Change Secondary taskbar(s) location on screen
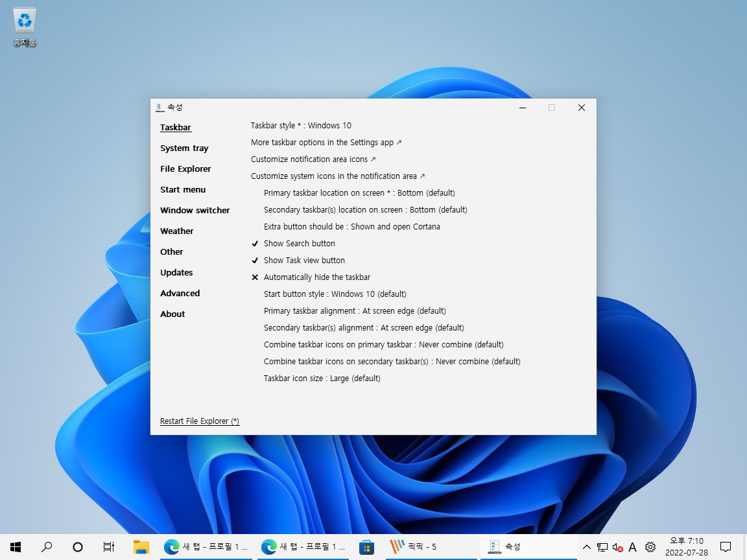The height and width of the screenshot is (560, 747). pos(366,210)
